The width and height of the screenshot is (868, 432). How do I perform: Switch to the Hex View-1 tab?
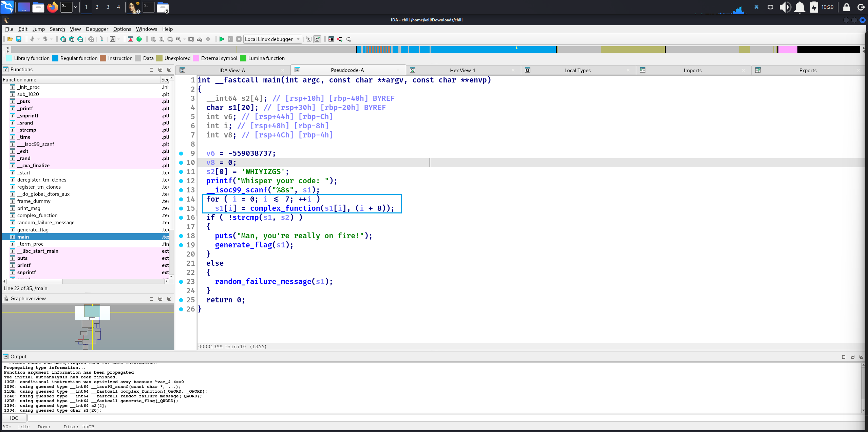point(462,70)
